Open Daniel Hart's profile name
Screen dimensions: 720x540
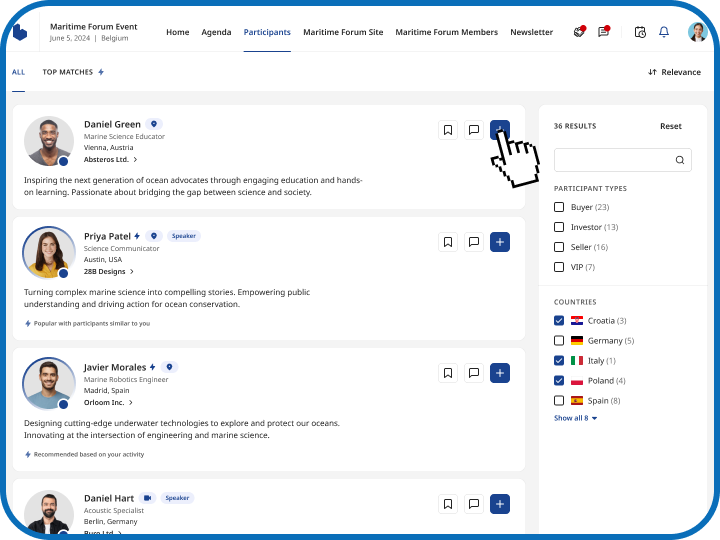tap(109, 498)
